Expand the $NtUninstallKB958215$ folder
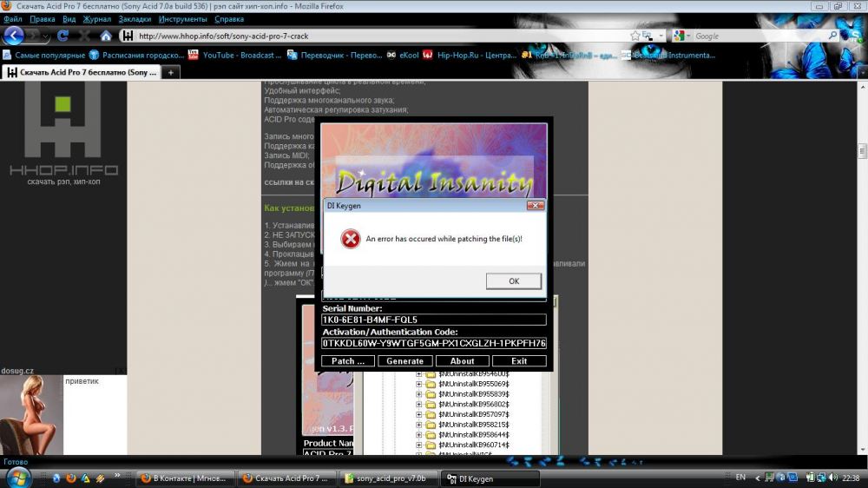868x488 pixels. point(419,425)
